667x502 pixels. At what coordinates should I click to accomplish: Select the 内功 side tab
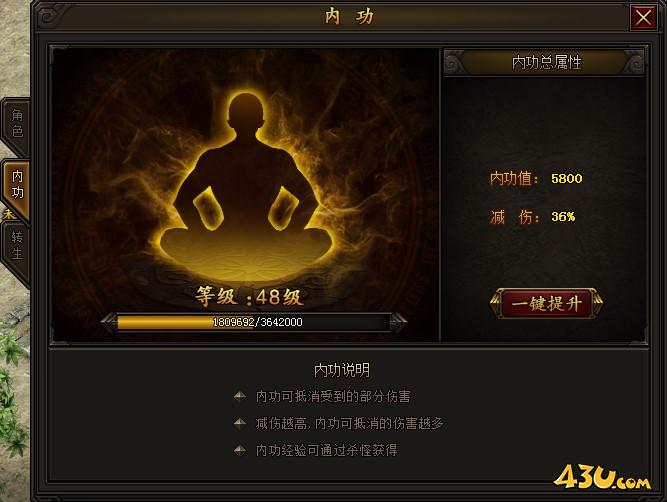pos(17,185)
